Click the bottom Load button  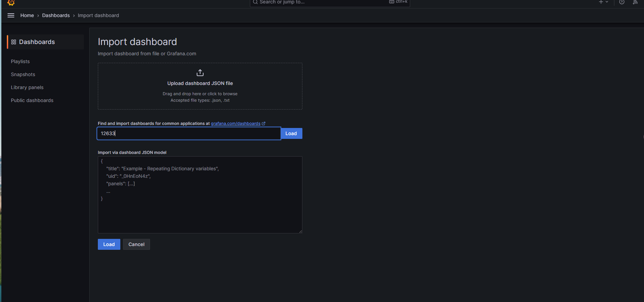click(109, 244)
